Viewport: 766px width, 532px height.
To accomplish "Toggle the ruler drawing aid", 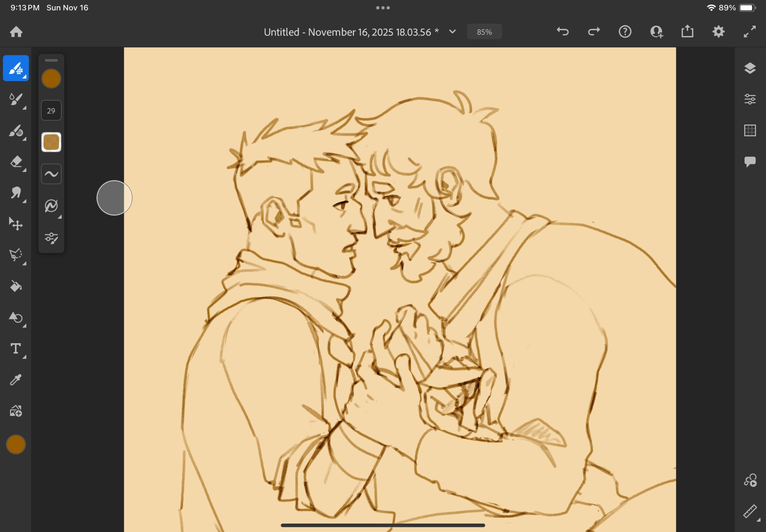I will click(x=750, y=511).
